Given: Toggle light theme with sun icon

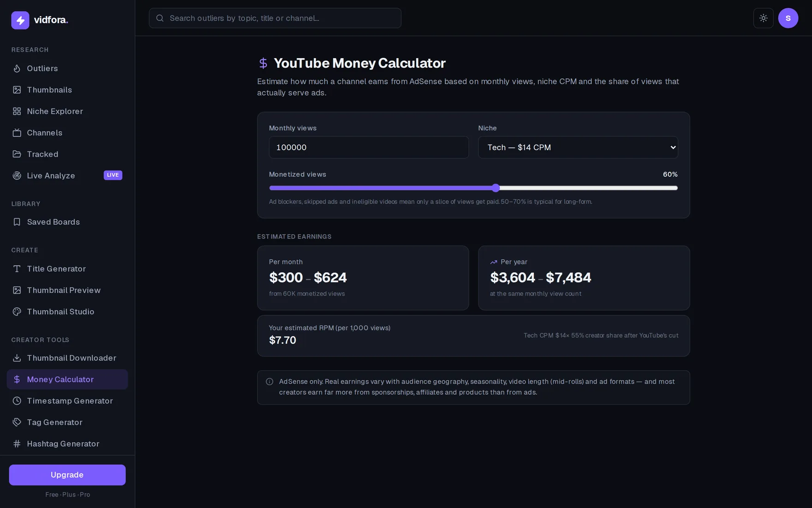Looking at the screenshot, I should click(764, 18).
